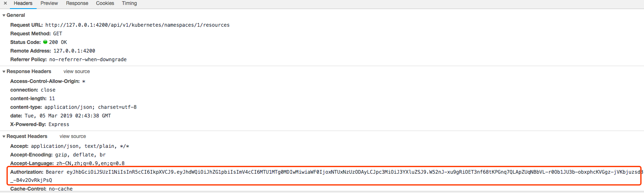This screenshot has height=193, width=644.
Task: Switch to the Preview tab
Action: pyautogui.click(x=49, y=3)
